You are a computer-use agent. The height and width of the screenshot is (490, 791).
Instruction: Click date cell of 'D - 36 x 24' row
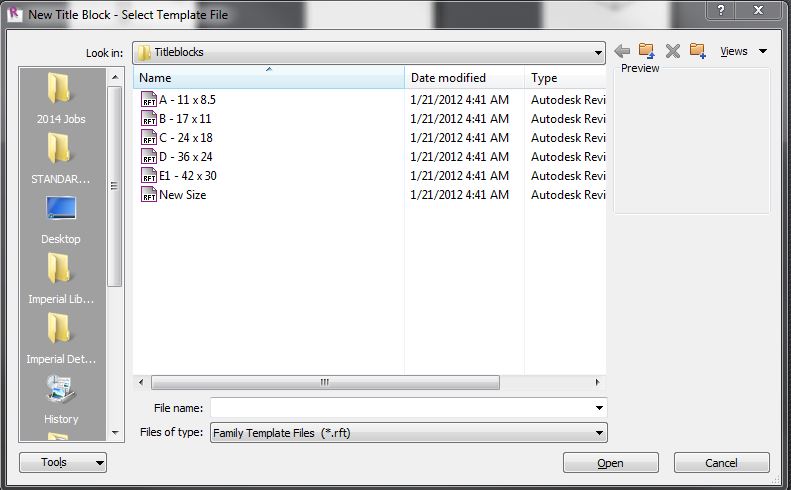pos(460,157)
